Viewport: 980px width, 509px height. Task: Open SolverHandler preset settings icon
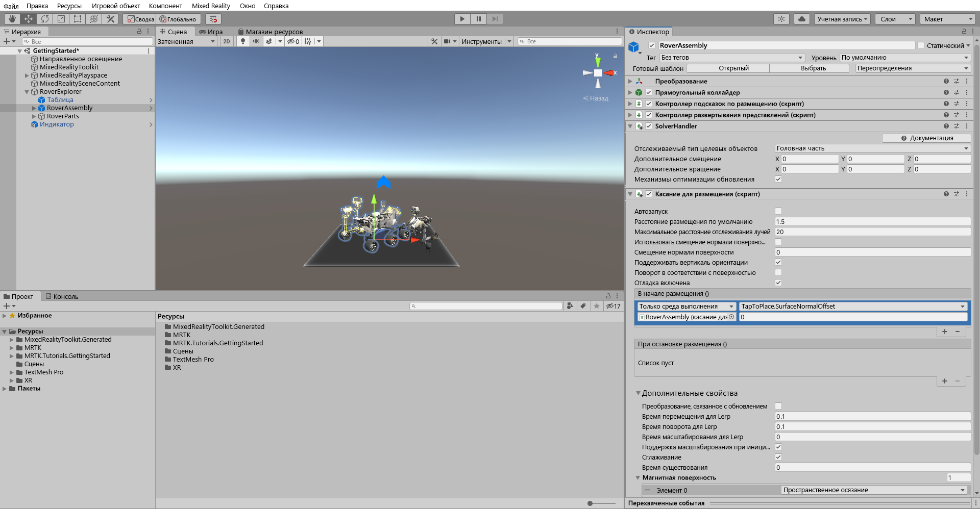(956, 126)
